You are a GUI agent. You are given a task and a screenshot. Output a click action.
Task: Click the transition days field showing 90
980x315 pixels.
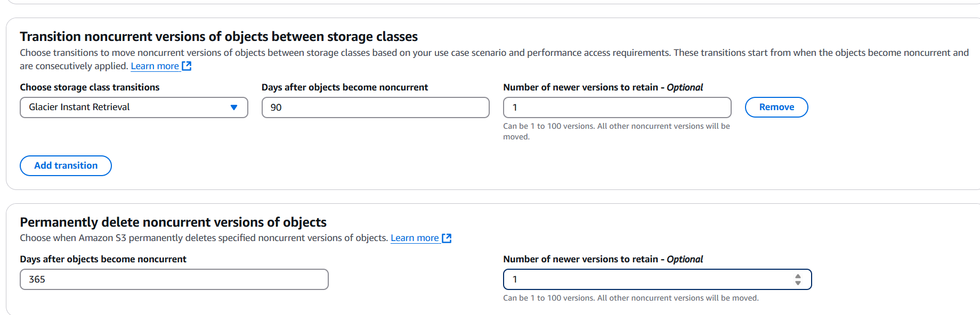(x=375, y=107)
